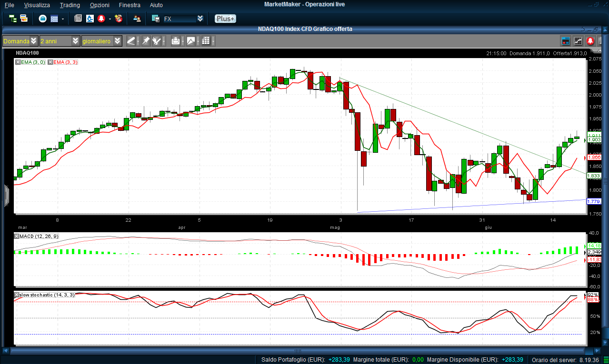Click the line-chart indicator icon at top-right

point(578,41)
